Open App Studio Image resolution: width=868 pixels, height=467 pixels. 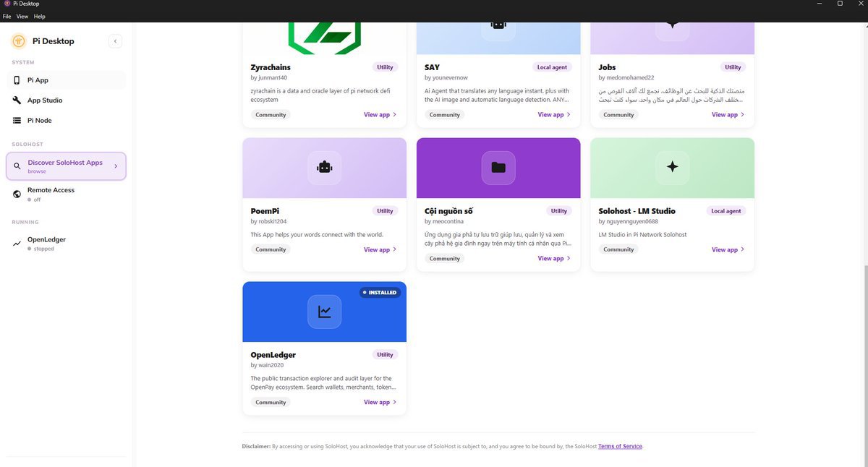[66, 100]
